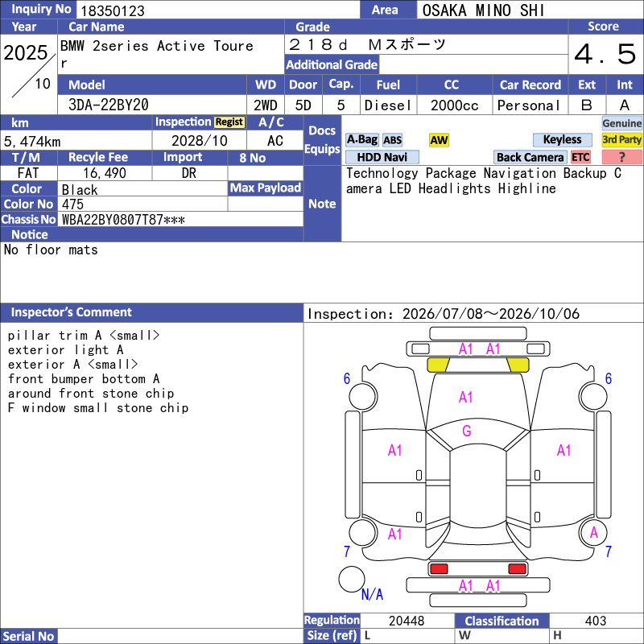Click the Personal car record value
644x644 pixels.
(x=529, y=105)
